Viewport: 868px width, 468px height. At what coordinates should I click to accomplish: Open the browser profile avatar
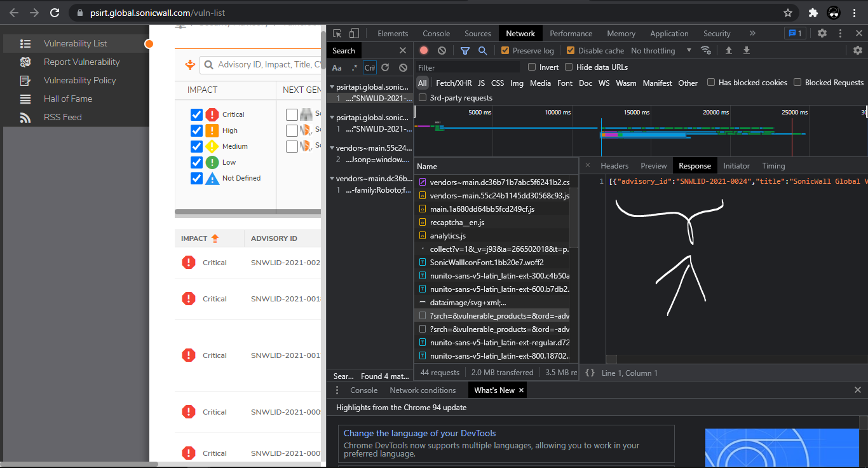click(834, 13)
